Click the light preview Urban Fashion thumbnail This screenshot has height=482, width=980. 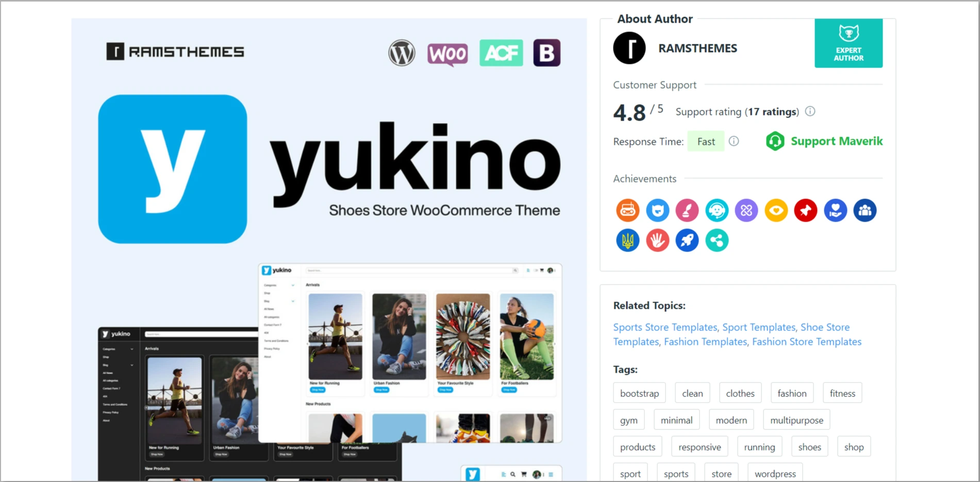click(x=399, y=337)
